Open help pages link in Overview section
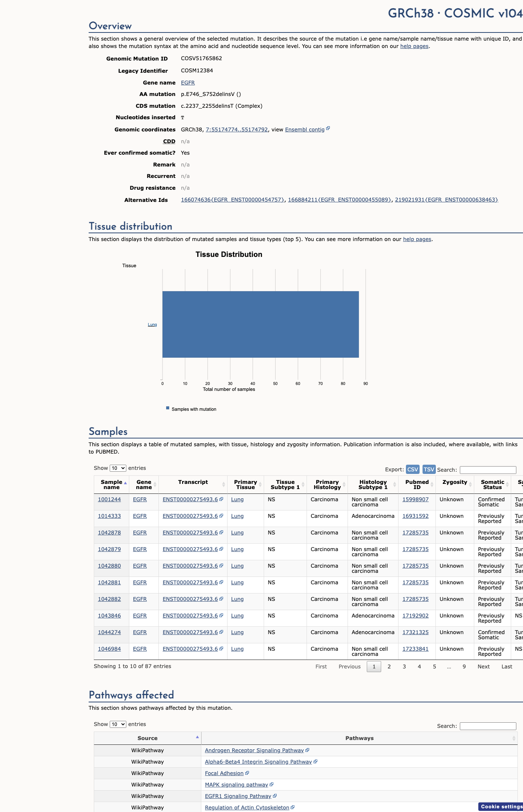Viewport: 523px width, 812px height. pyautogui.click(x=414, y=46)
